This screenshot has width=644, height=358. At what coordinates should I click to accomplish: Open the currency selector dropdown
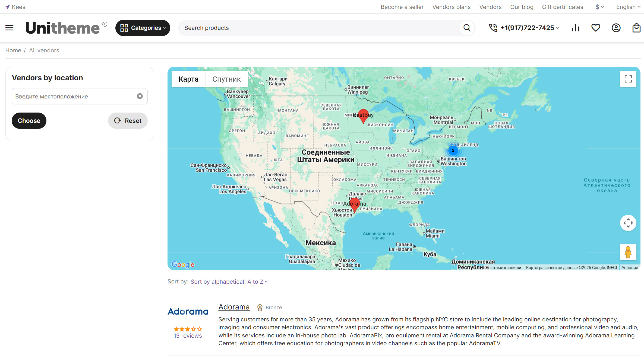[x=599, y=7]
